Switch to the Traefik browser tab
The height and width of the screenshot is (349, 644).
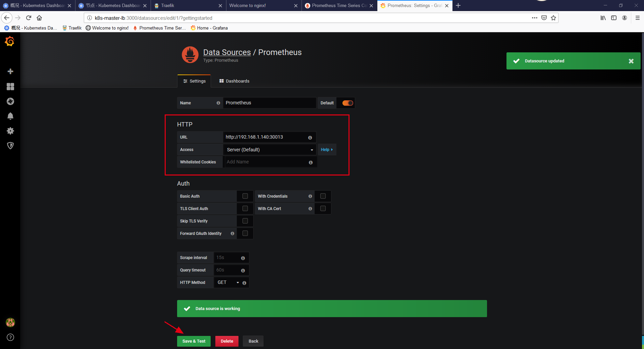tap(188, 5)
